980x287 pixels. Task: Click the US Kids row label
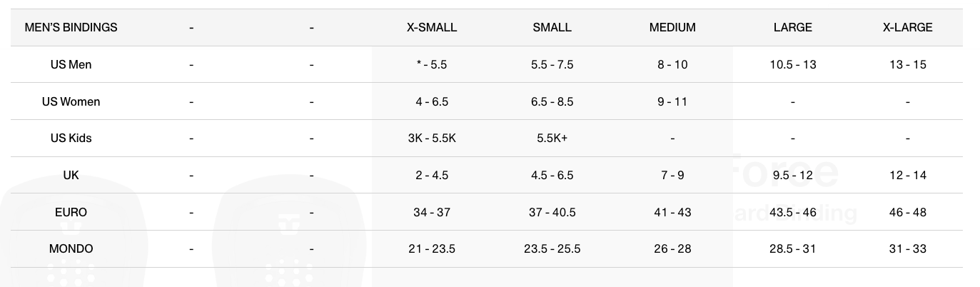(x=71, y=138)
